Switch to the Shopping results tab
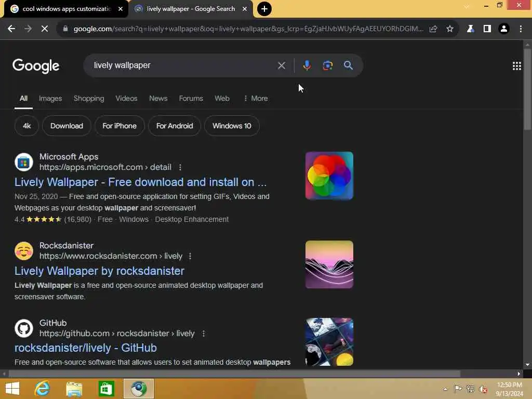This screenshot has height=399, width=532. (x=89, y=98)
